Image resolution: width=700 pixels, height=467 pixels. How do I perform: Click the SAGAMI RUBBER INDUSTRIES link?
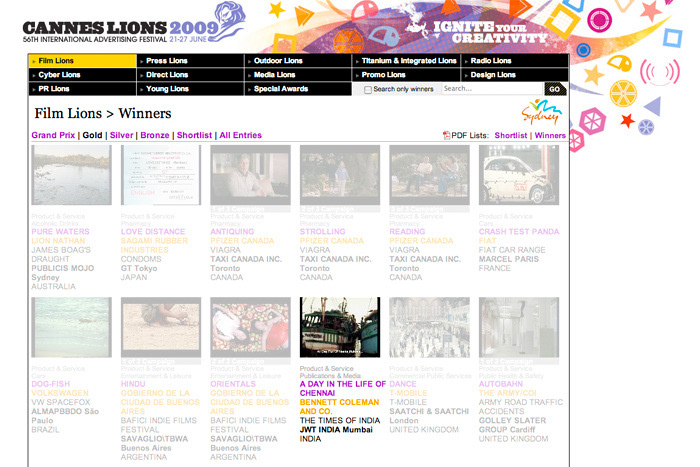tap(154, 246)
